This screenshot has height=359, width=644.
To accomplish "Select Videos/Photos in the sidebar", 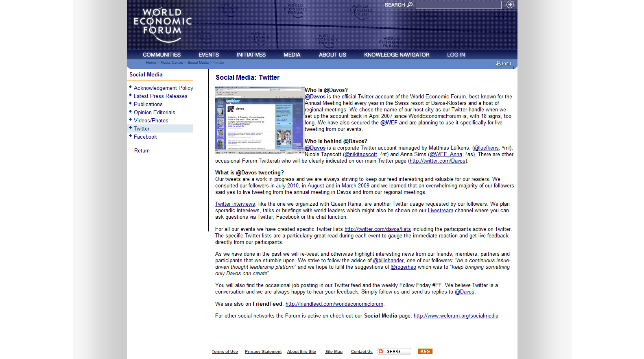I will coord(151,120).
